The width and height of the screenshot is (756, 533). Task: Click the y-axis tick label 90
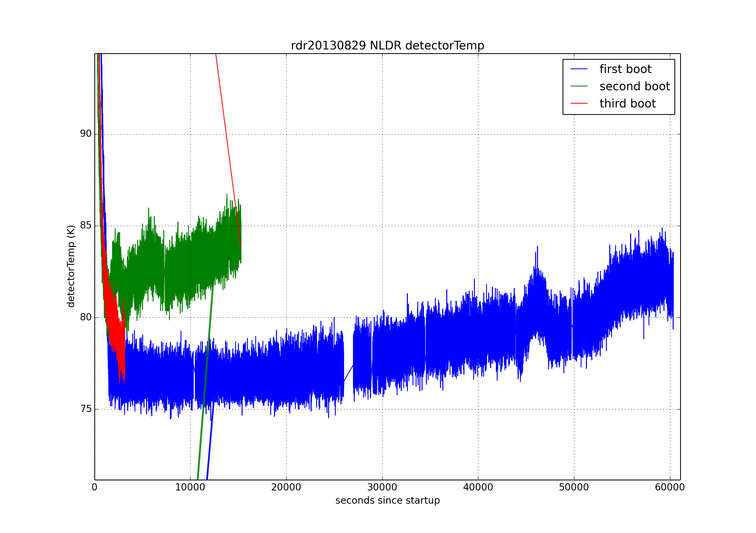[x=86, y=134]
